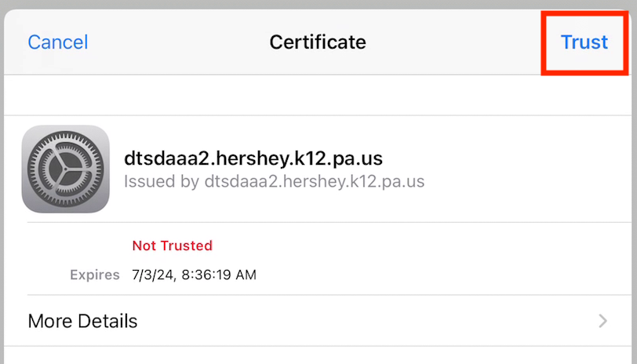The image size is (637, 364).
Task: Click the gray strip under the navigation bar
Action: coord(318,95)
